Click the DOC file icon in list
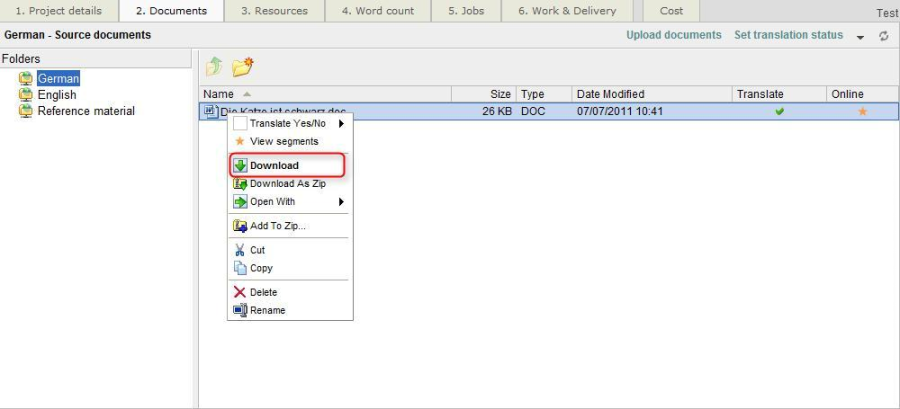Screen dimensions: 900x409 click(x=210, y=111)
